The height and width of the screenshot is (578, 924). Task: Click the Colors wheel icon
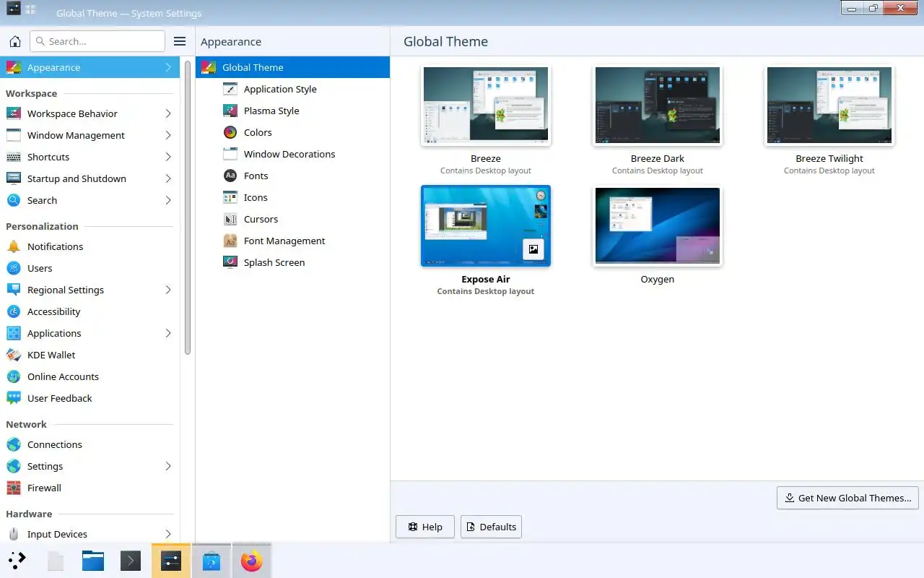click(x=230, y=132)
